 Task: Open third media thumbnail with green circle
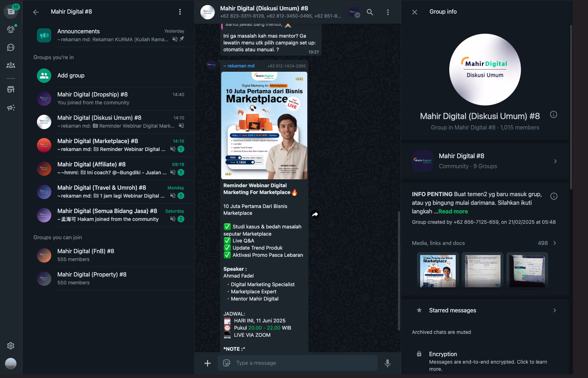tap(527, 271)
